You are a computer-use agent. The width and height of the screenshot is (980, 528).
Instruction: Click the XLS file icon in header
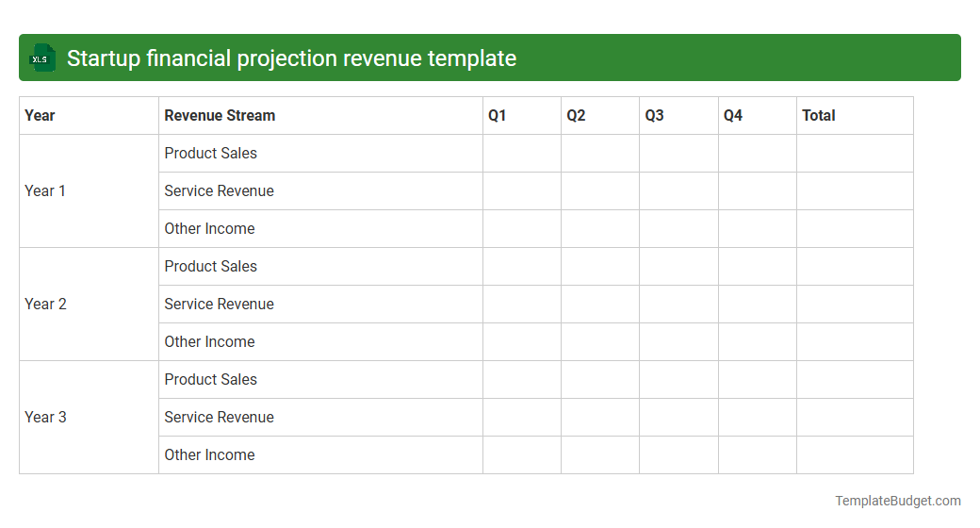42,58
